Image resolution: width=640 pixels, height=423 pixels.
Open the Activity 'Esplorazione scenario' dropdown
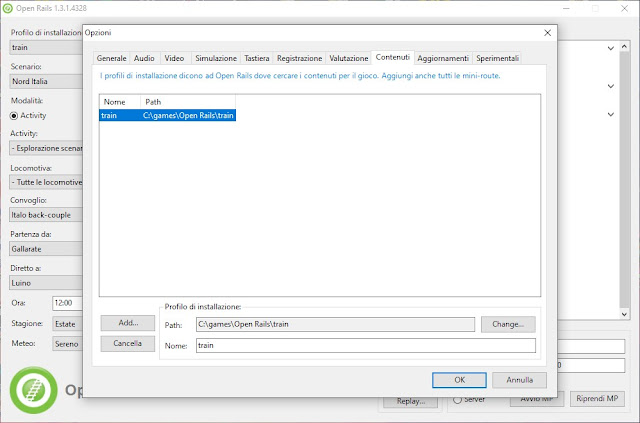click(x=46, y=148)
